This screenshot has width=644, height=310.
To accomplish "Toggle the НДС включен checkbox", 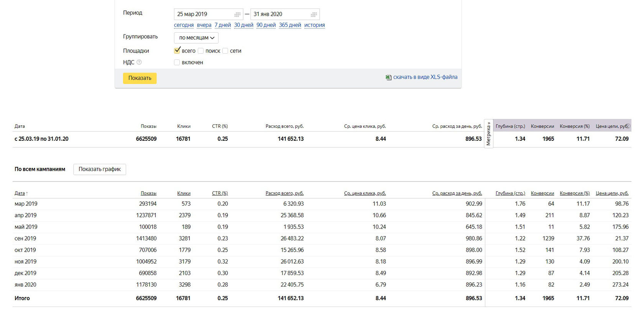I will pyautogui.click(x=177, y=62).
